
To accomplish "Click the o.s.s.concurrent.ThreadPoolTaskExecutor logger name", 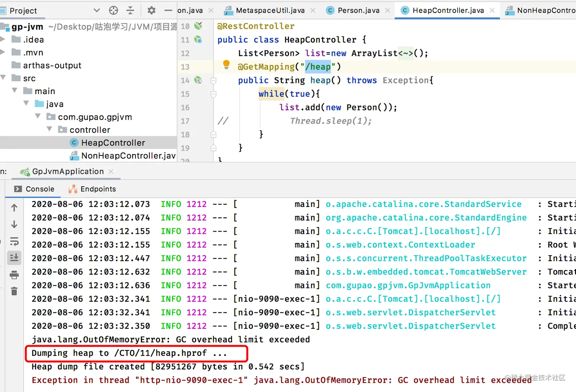I will pos(426,258).
